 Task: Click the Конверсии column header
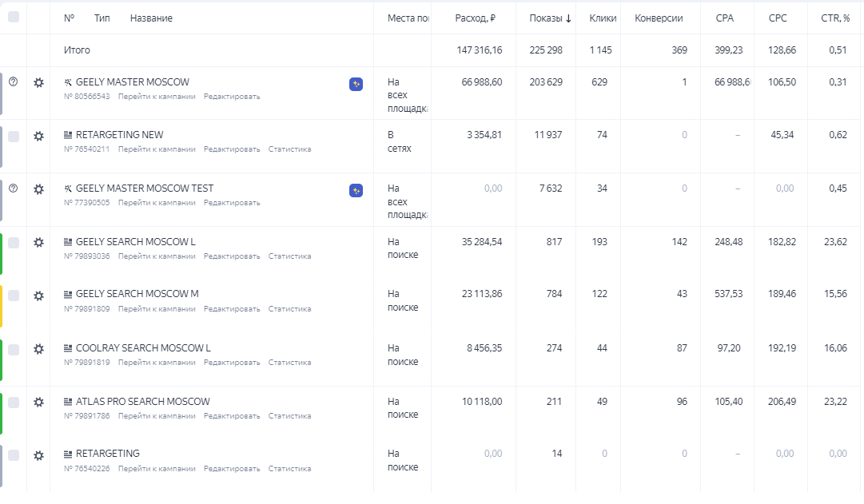659,18
